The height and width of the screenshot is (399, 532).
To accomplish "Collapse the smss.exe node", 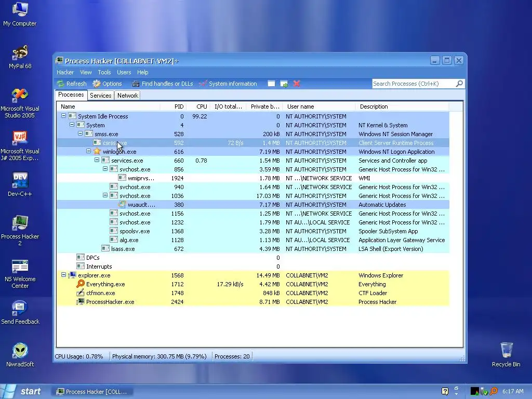I will click(80, 134).
